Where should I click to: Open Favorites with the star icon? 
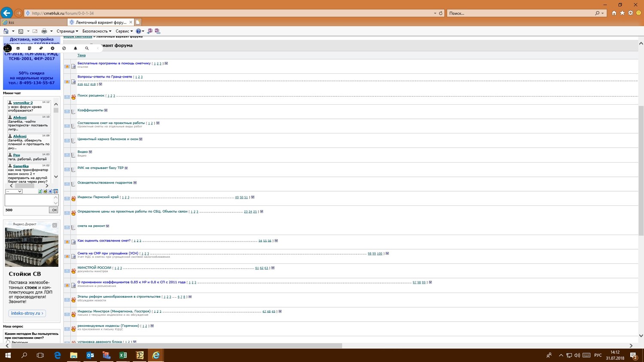pos(622,13)
